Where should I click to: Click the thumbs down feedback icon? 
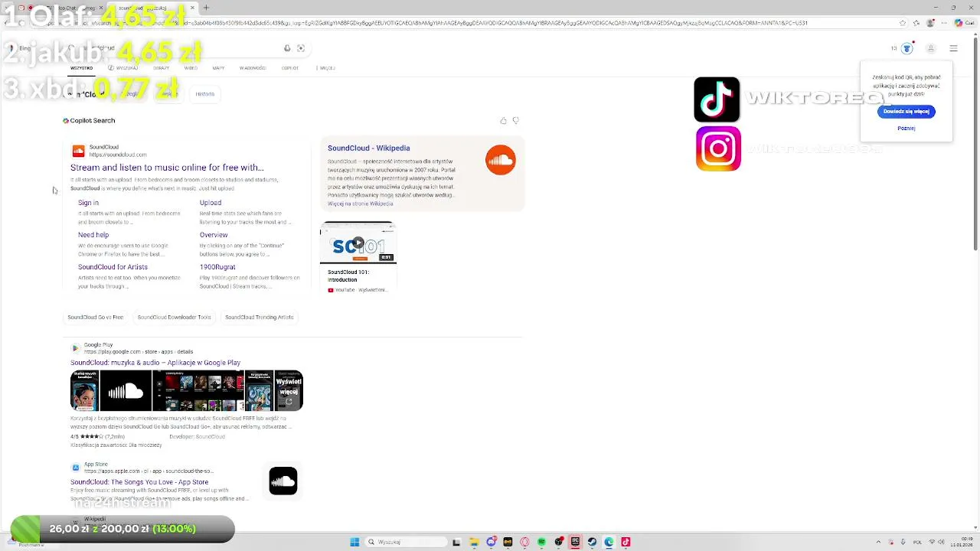point(516,121)
